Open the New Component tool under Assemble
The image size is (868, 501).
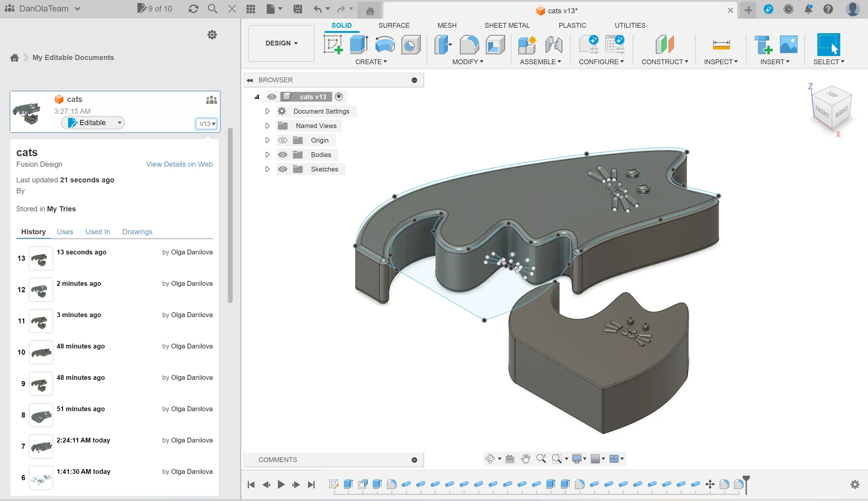point(527,45)
